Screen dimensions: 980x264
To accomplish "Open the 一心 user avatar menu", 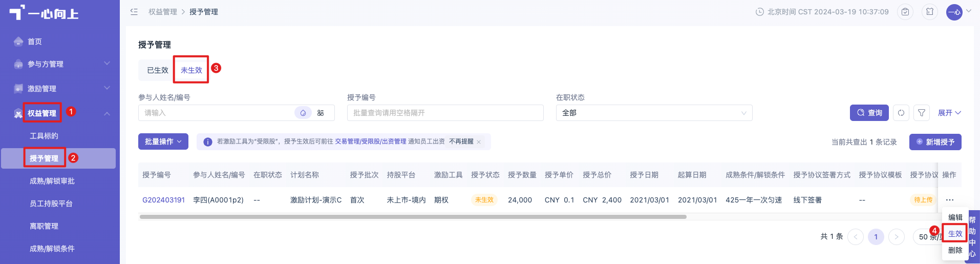I will 954,12.
